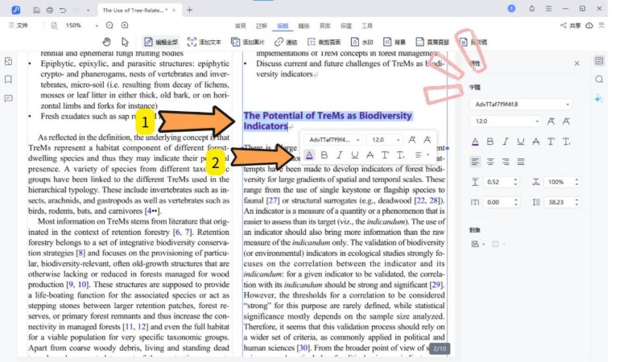Click the 0.52 spacing stepper arrows
The height and width of the screenshot is (362, 644).
(x=515, y=182)
